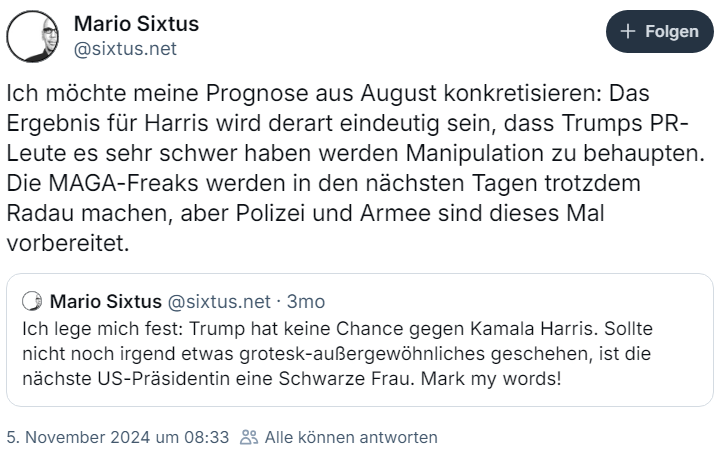Click the word vorbereitet ending the post

[68, 244]
